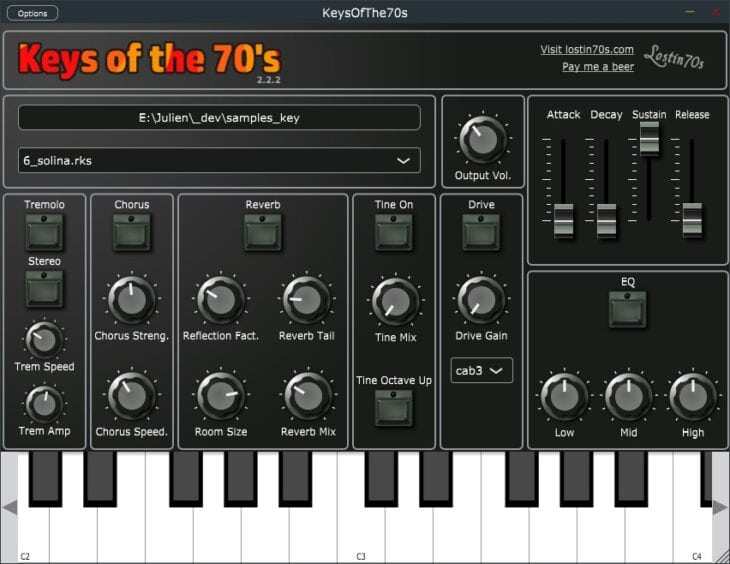Screen dimensions: 730x564
Task: Toggle the Tremolo effect switch
Action: pos(44,232)
